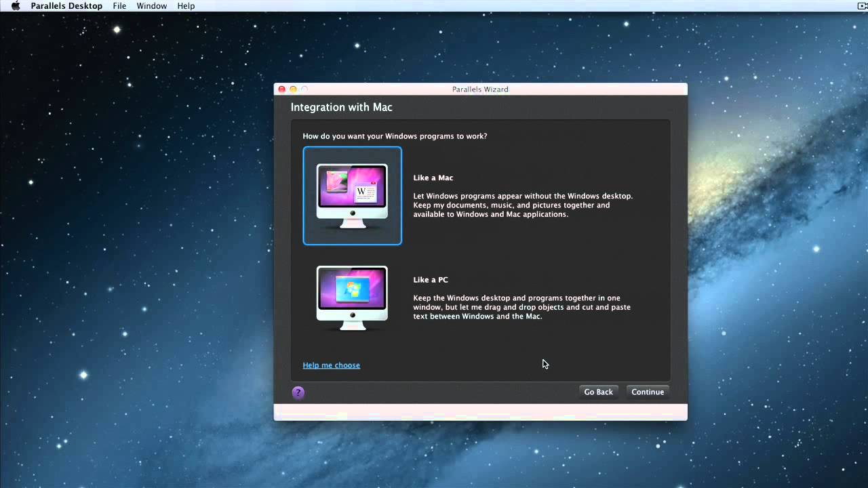Click the menu bar icon at far right

tap(862, 6)
